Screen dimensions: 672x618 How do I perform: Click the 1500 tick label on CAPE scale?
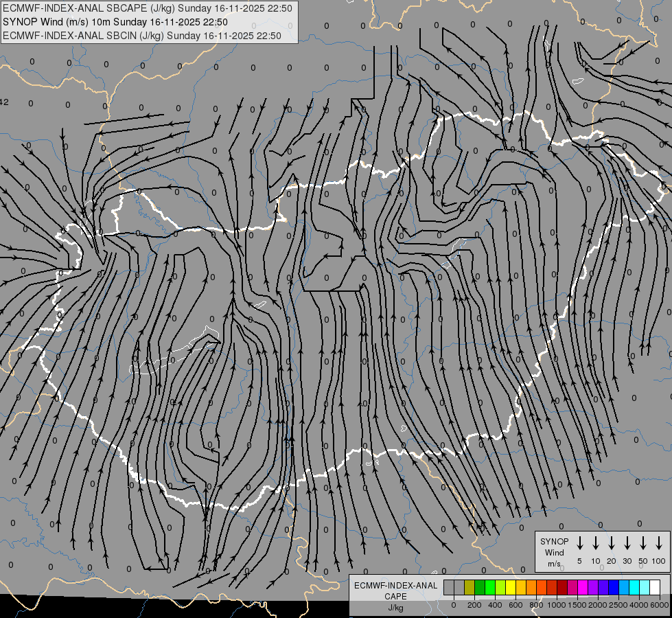pos(577,605)
